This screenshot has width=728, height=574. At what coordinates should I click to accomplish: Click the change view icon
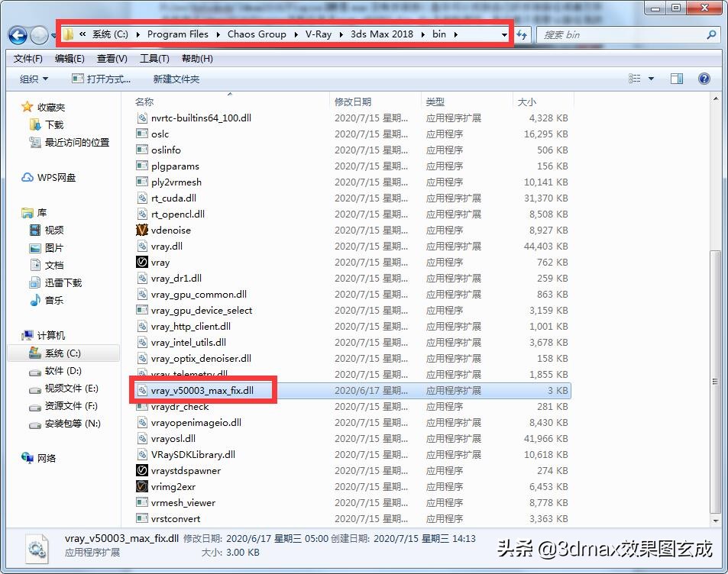[635, 79]
